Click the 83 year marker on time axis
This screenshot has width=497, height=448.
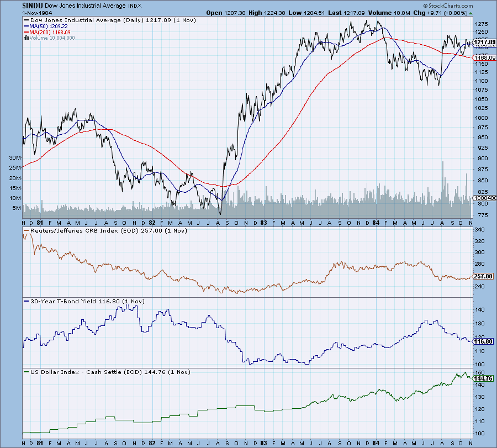[264, 442]
